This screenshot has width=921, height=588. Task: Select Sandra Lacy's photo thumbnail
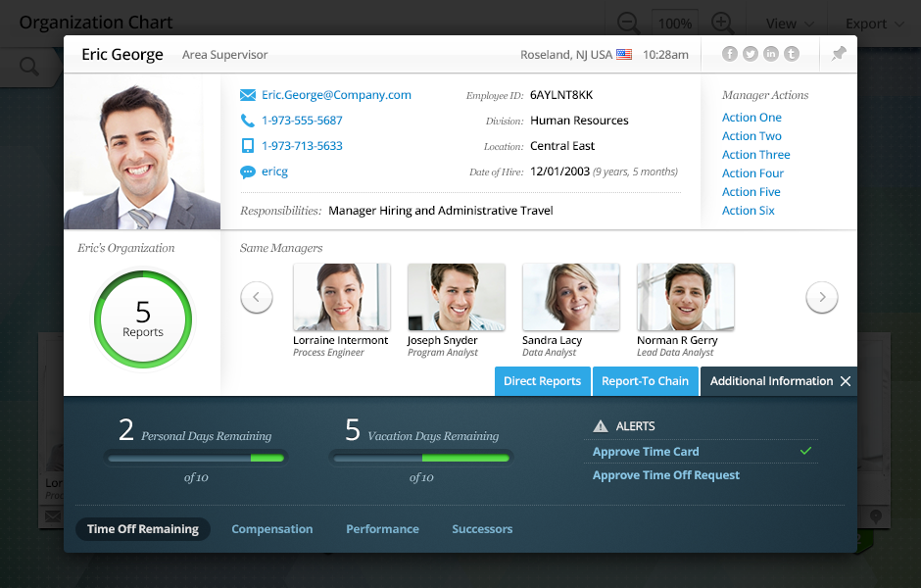click(x=570, y=297)
